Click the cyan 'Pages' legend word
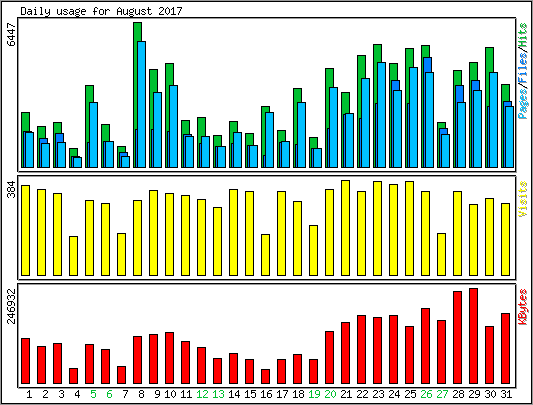533x405 pixels. [522, 103]
